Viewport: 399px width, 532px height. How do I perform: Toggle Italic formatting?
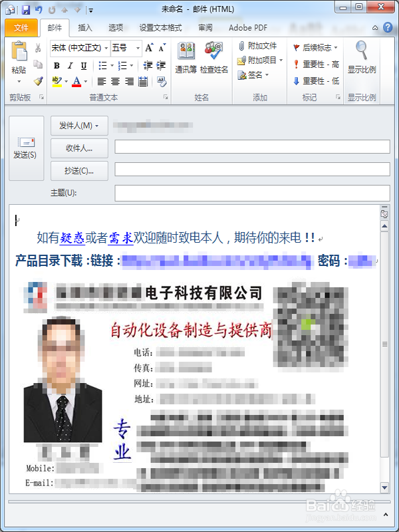[x=70, y=65]
